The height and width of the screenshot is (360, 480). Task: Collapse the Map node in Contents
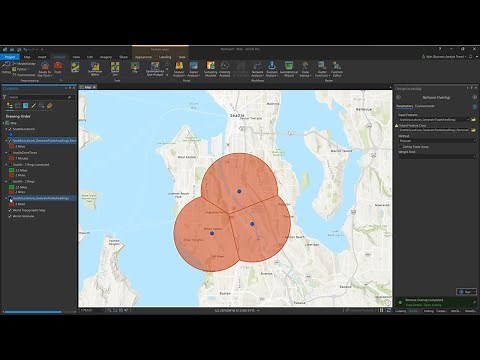click(4, 123)
